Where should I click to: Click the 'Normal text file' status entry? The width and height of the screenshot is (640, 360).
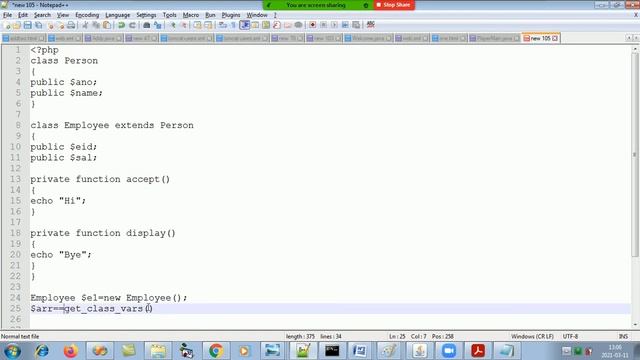point(20,337)
